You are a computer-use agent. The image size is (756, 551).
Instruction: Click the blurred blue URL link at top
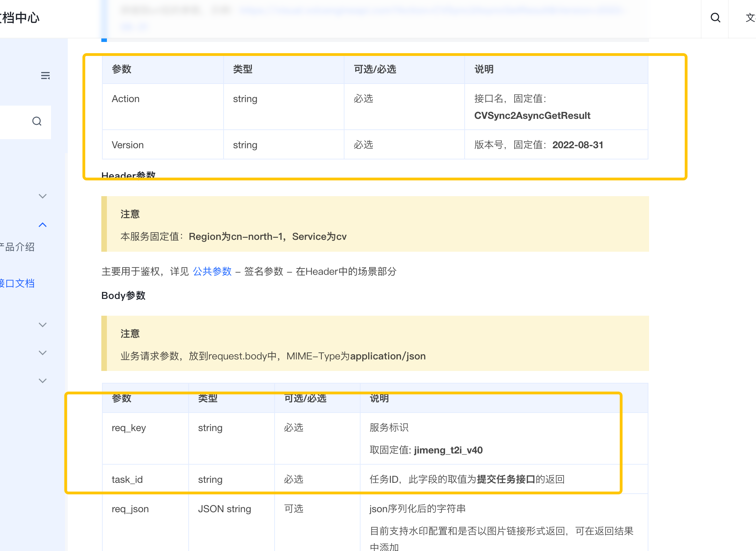pos(430,10)
